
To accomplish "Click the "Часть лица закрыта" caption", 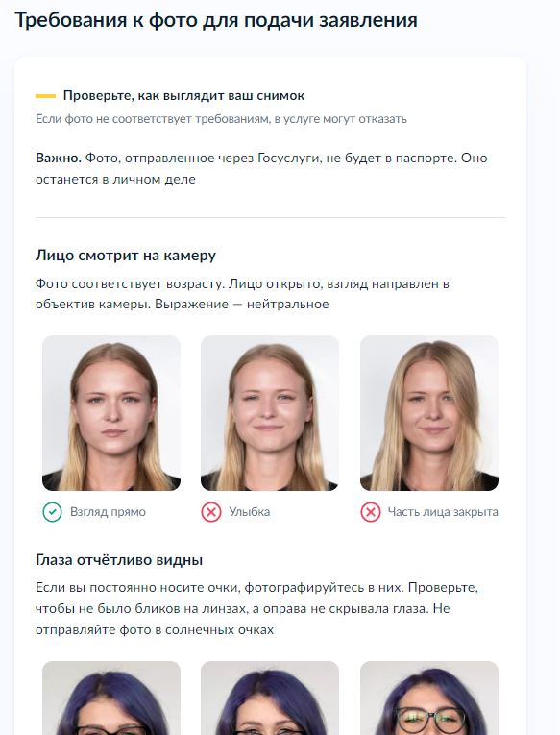I will click(443, 512).
